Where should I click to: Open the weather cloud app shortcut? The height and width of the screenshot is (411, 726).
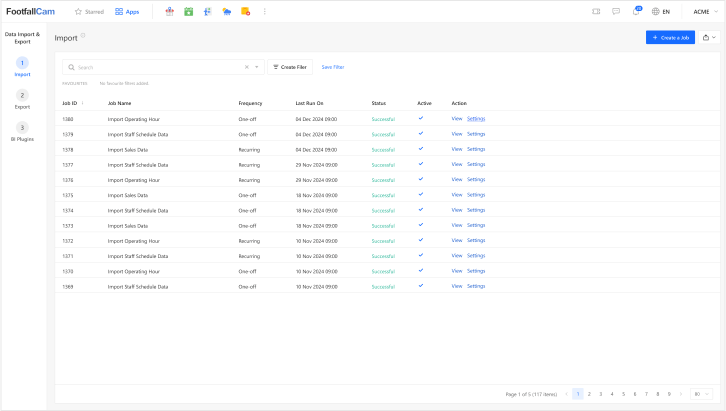click(x=226, y=12)
